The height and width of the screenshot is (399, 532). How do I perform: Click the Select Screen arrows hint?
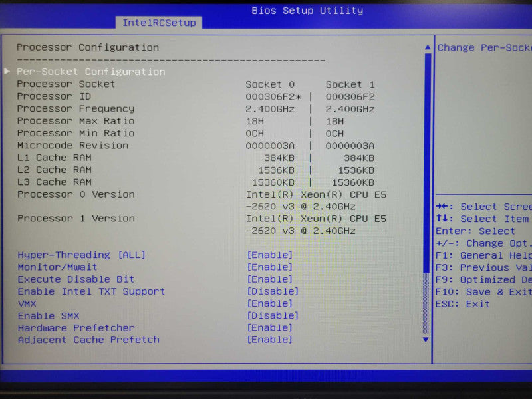484,207
